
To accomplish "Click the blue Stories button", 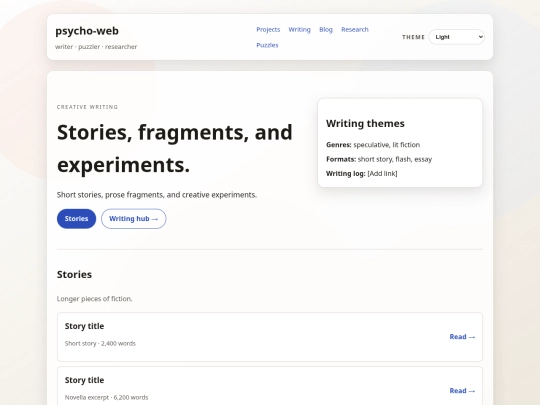I will pyautogui.click(x=76, y=219).
